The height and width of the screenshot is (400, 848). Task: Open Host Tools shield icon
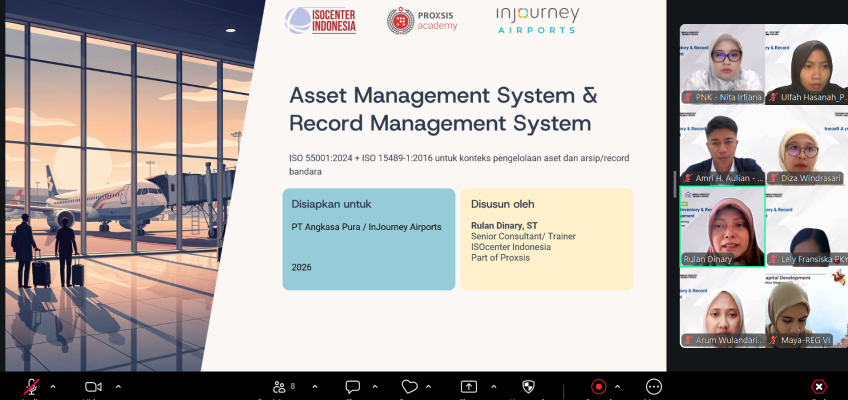coord(528,387)
